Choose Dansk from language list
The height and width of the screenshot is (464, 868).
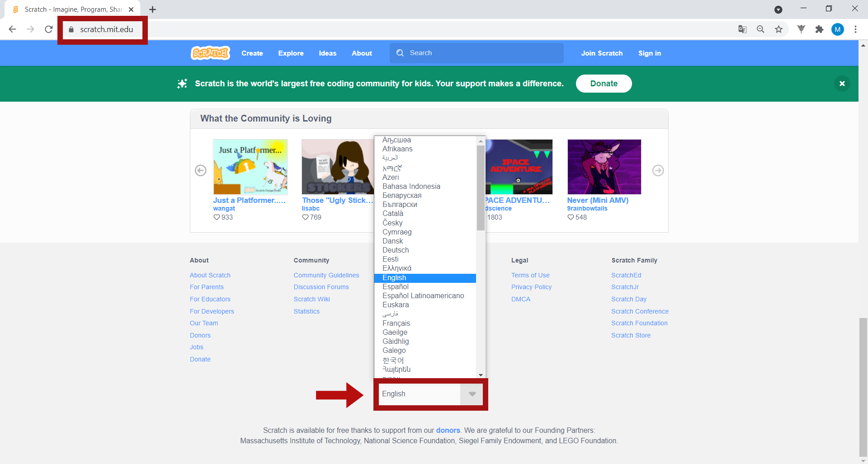pyautogui.click(x=425, y=241)
